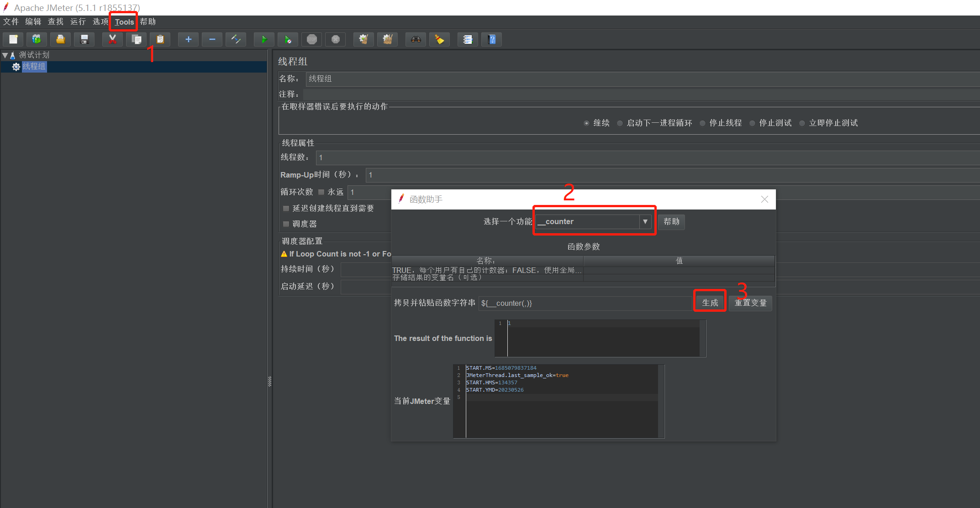Collapse the 测试计划 tree node
The height and width of the screenshot is (508, 980).
point(5,55)
